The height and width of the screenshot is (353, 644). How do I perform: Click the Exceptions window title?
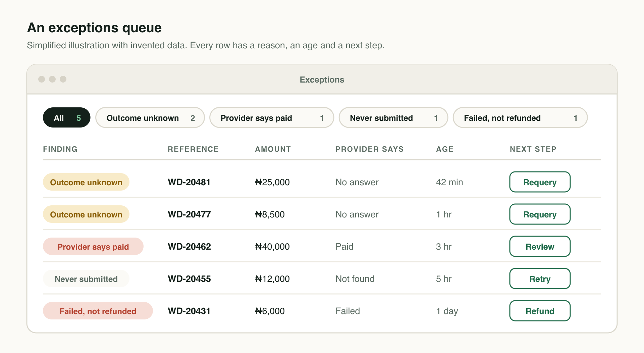click(322, 80)
